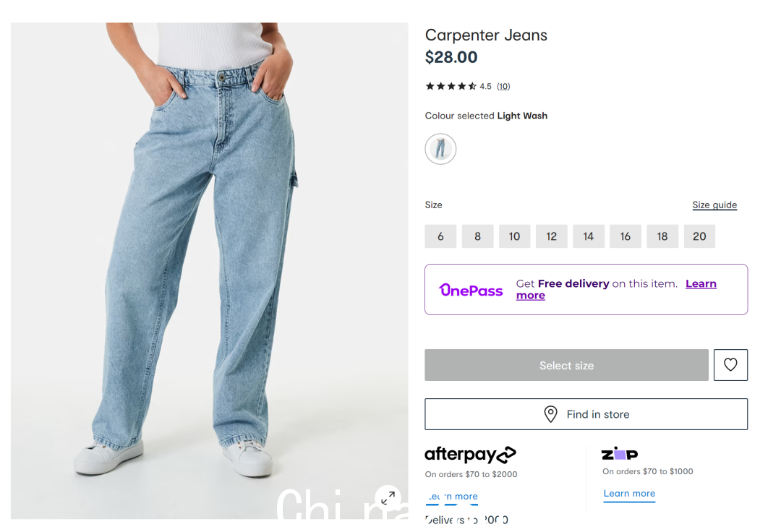Image resolution: width=781 pixels, height=532 pixels.
Task: Pick size 10
Action: (x=515, y=236)
